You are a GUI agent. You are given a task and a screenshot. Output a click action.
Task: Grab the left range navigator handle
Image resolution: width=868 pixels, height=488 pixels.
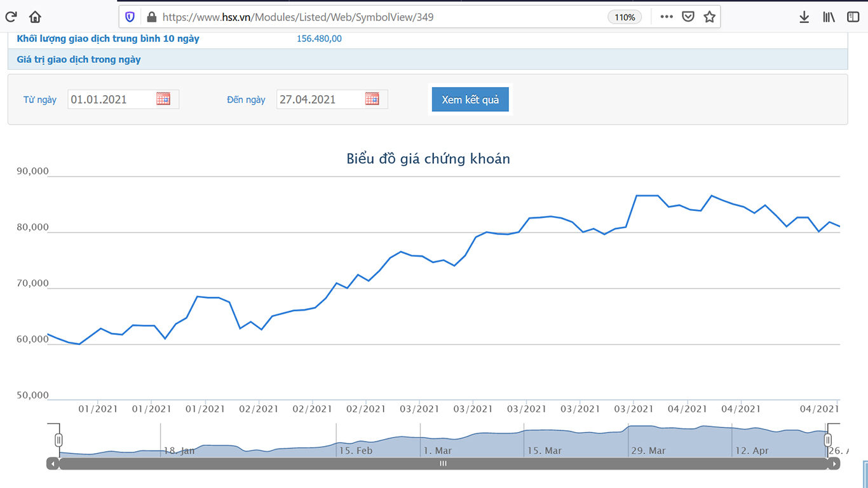pyautogui.click(x=58, y=440)
